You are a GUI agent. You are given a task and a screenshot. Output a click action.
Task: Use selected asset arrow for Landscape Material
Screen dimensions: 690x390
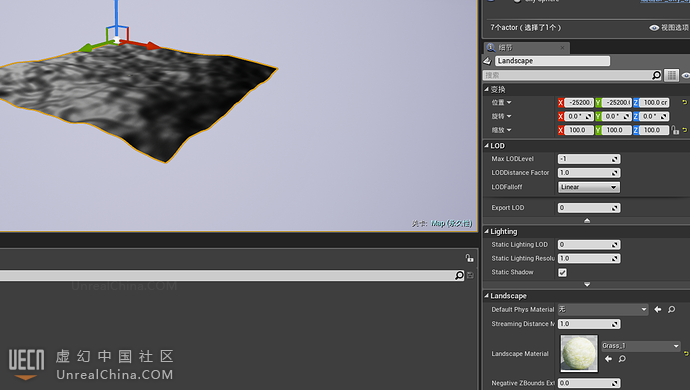(x=608, y=359)
